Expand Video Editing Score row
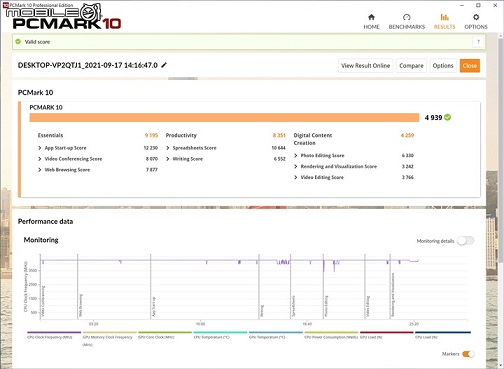504x369 pixels. [296, 177]
